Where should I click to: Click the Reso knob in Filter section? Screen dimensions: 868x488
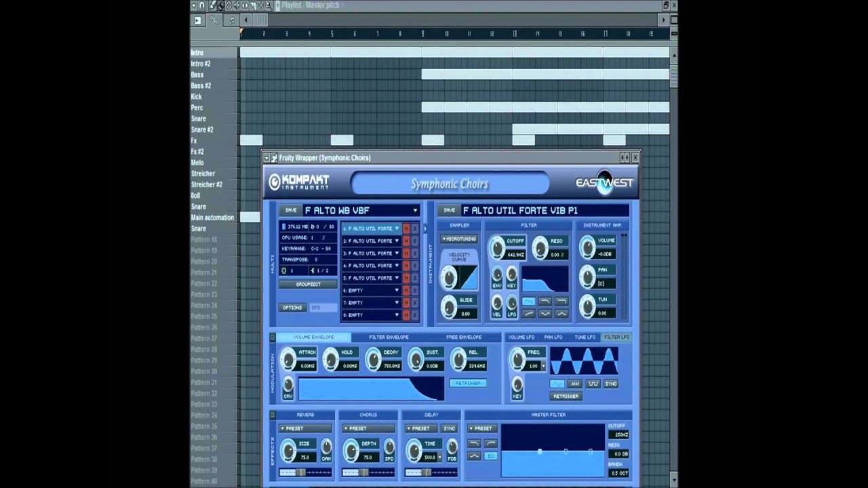540,248
